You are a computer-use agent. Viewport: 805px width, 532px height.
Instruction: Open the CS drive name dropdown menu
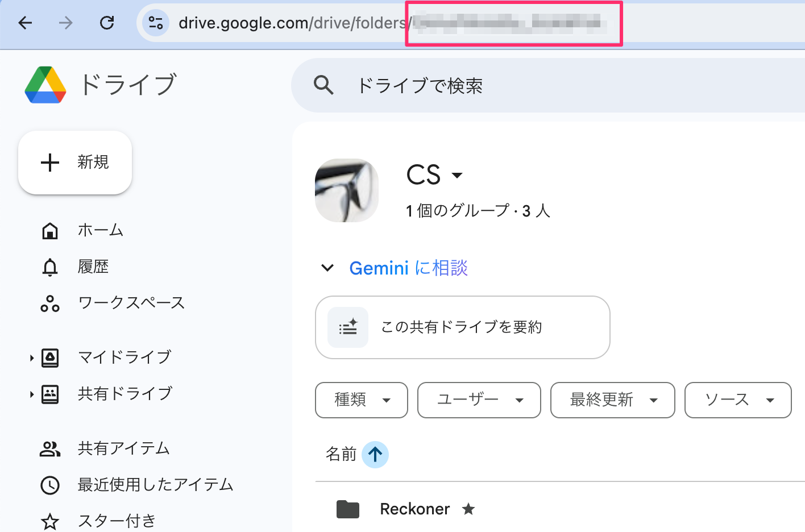457,176
